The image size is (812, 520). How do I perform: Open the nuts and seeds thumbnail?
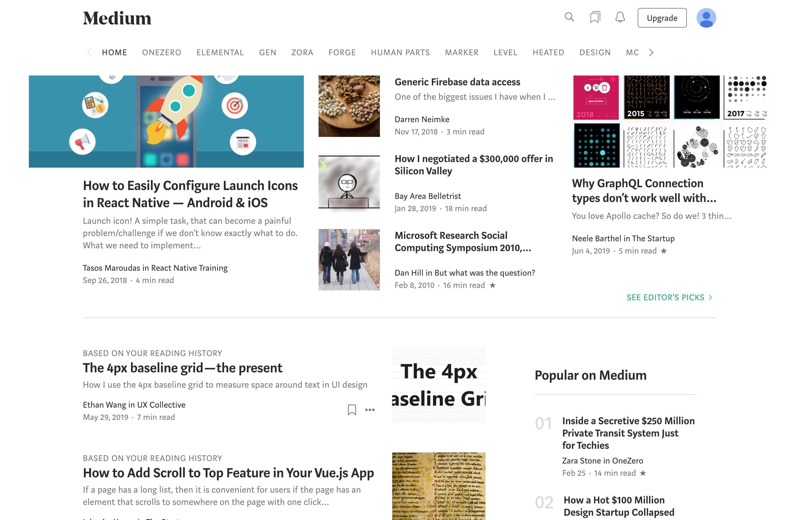click(349, 106)
